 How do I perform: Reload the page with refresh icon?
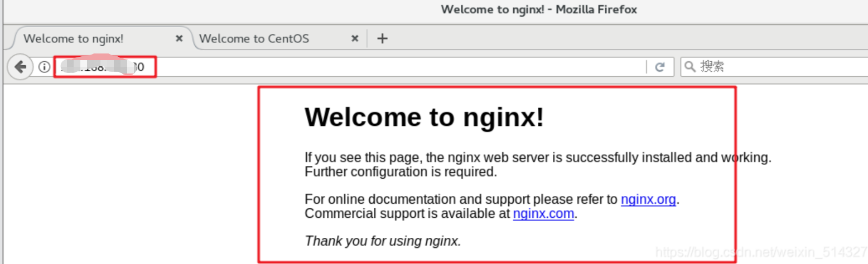pyautogui.click(x=660, y=67)
